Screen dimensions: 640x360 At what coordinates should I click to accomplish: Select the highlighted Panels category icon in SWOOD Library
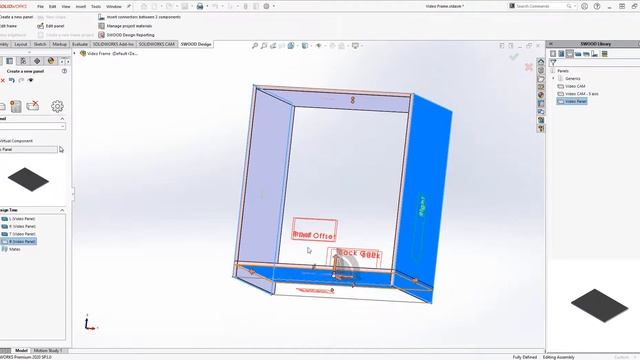tap(570, 53)
